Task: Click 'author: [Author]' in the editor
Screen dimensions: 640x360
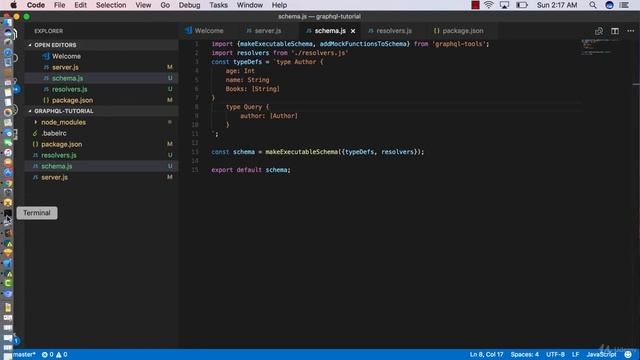Action: pyautogui.click(x=269, y=116)
